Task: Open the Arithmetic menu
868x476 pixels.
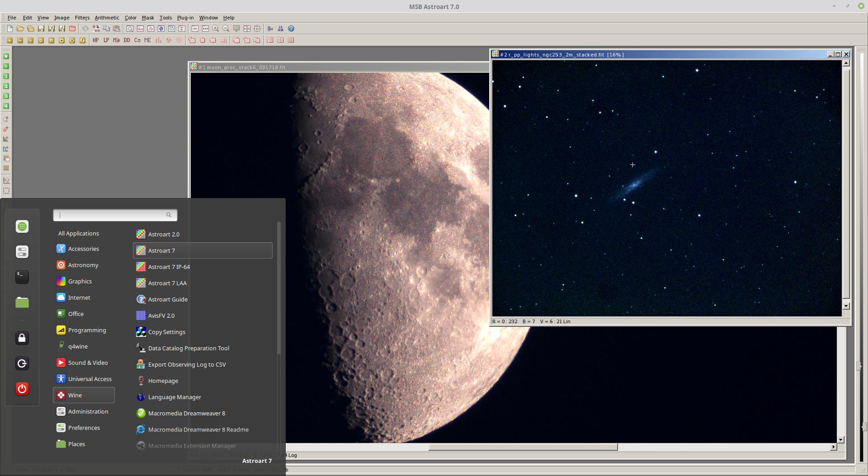Action: pos(107,18)
